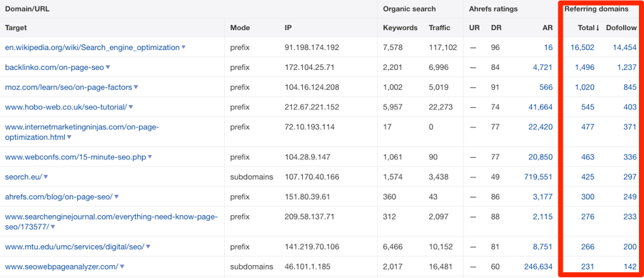Follow the searchenginejournal.com everything-need-know link
The height and width of the screenshot is (278, 644).
pyautogui.click(x=111, y=222)
